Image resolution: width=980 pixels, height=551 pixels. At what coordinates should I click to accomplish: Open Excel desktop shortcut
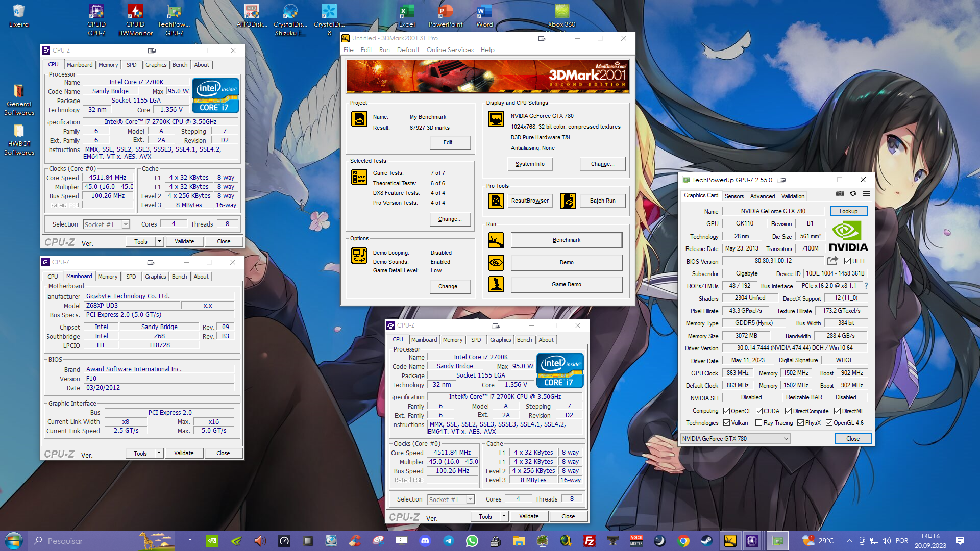(x=407, y=15)
